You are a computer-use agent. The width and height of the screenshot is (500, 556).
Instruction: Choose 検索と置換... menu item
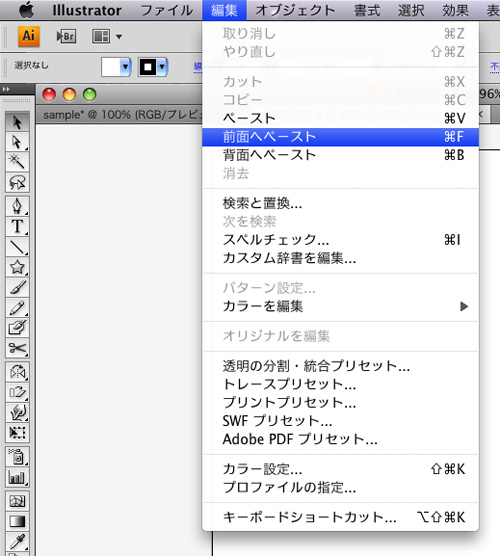(340, 203)
